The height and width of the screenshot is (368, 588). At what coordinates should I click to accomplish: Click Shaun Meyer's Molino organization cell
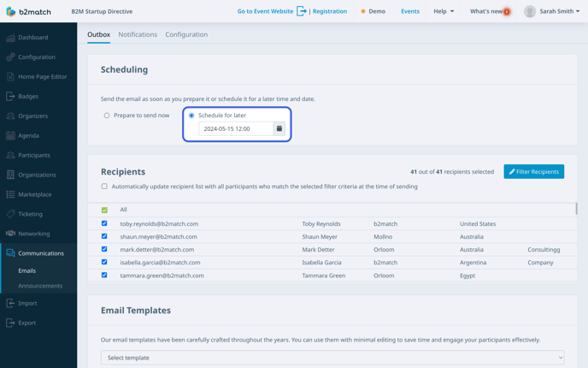(x=383, y=236)
